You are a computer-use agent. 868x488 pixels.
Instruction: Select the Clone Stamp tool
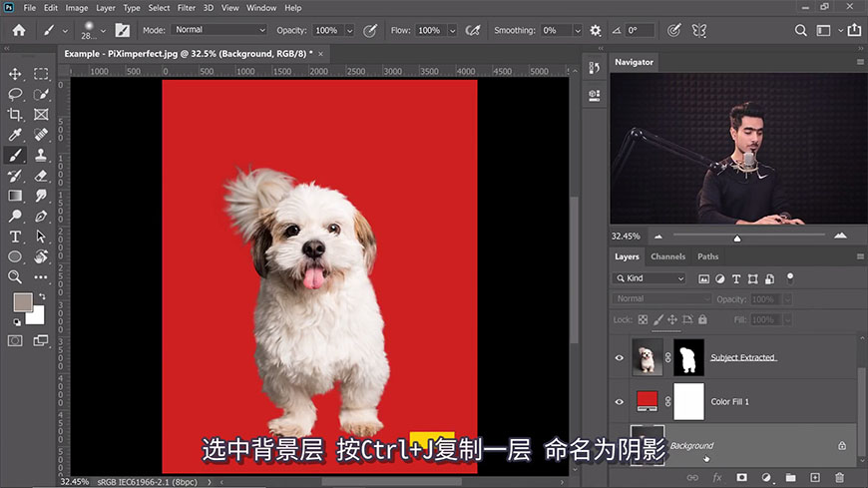coord(41,155)
